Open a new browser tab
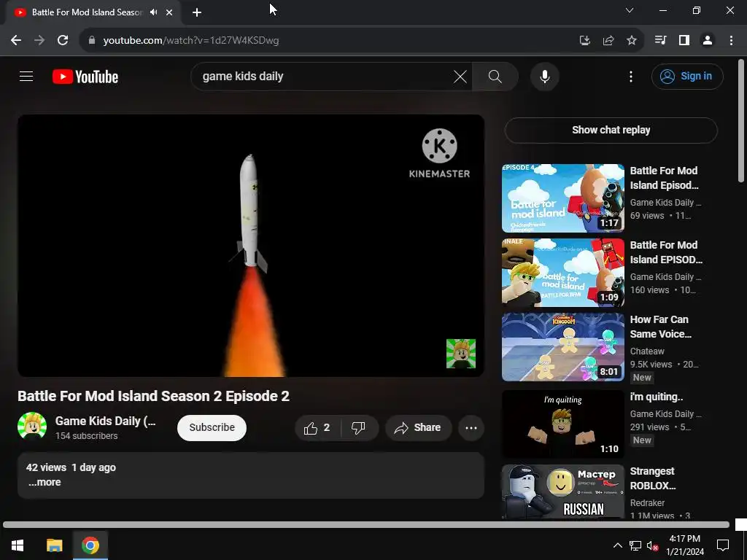Image resolution: width=747 pixels, height=560 pixels. [x=197, y=12]
